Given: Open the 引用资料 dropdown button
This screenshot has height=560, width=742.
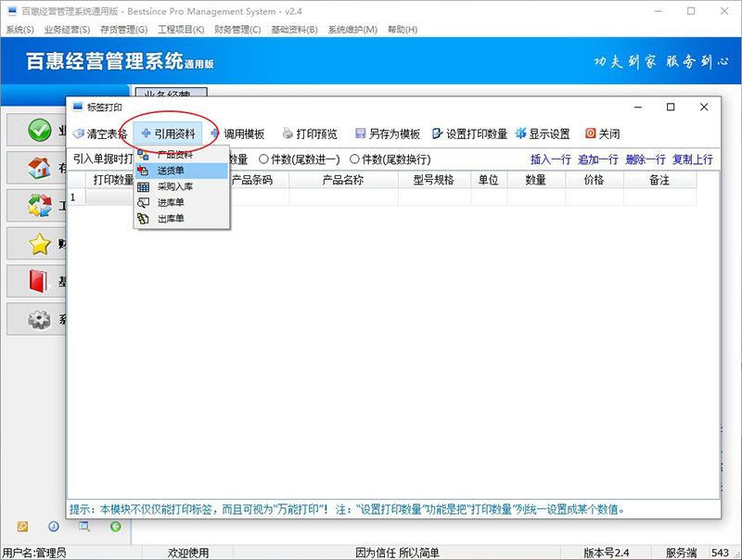Looking at the screenshot, I should [168, 134].
